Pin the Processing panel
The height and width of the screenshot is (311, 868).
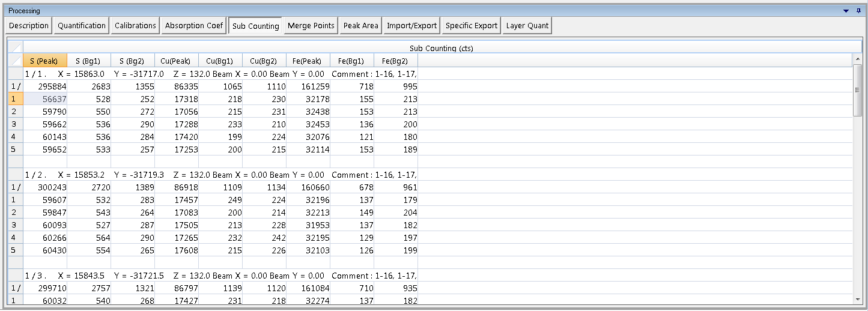pos(858,11)
